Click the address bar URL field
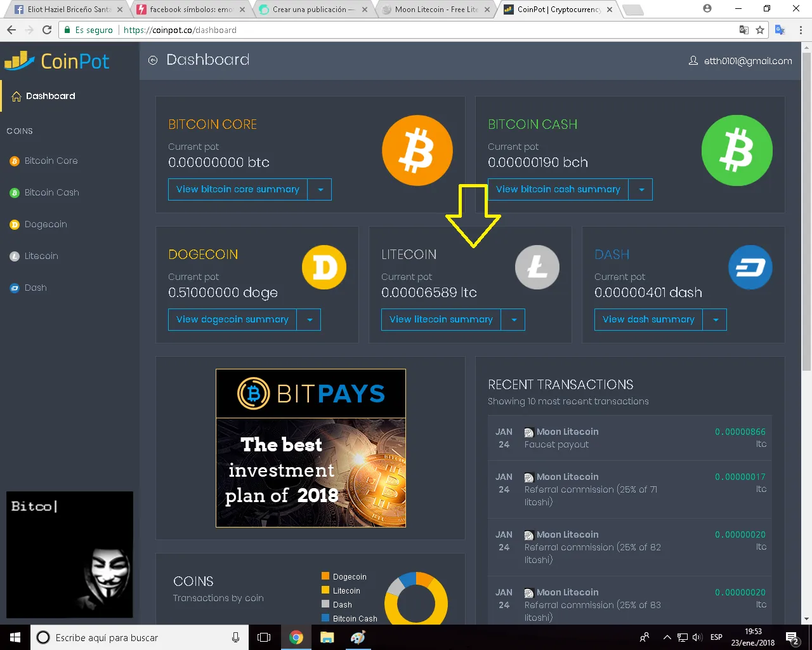This screenshot has width=812, height=650. 412,30
